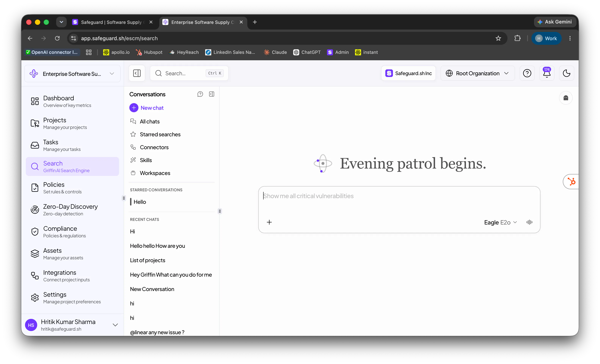Open the help question mark icon
Screen dimensions: 600x364
click(527, 73)
